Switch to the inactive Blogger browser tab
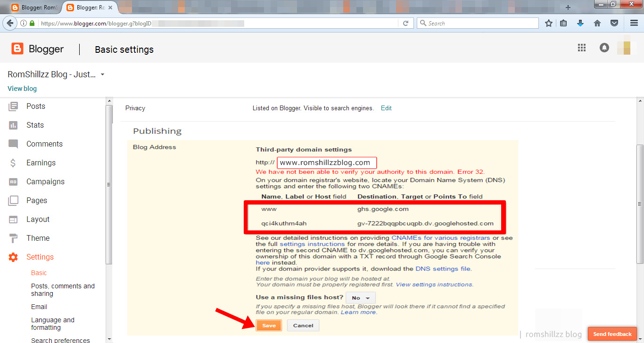Screen dimensions: 644x343 tap(36, 8)
